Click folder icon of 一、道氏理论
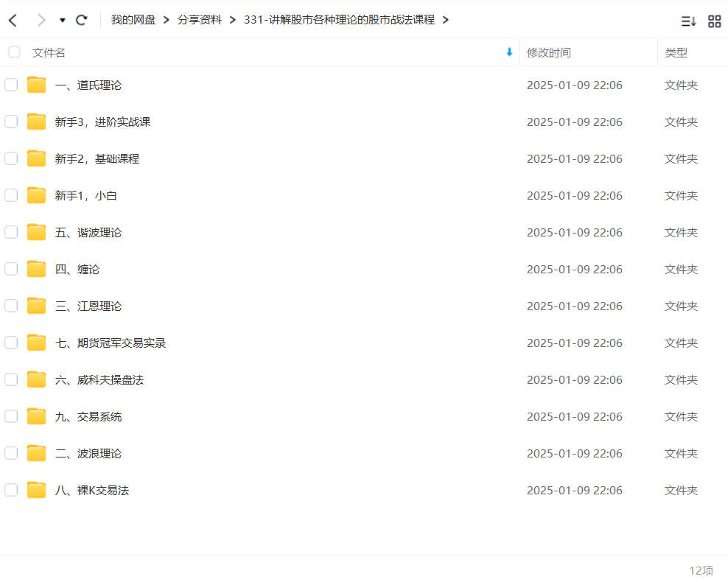The height and width of the screenshot is (582, 728). [x=36, y=85]
